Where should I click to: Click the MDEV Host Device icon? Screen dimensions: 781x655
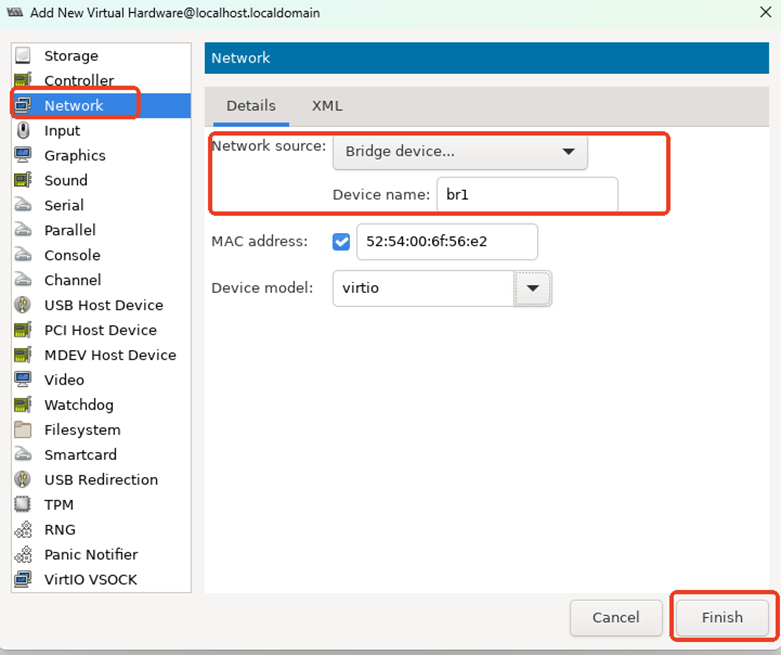coord(23,355)
